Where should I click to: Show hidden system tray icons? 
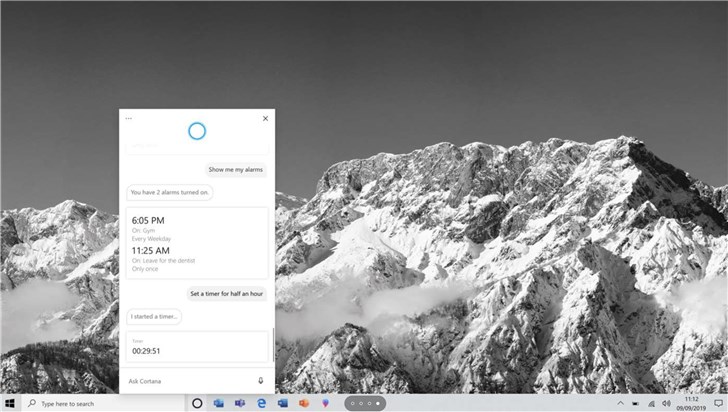[620, 403]
